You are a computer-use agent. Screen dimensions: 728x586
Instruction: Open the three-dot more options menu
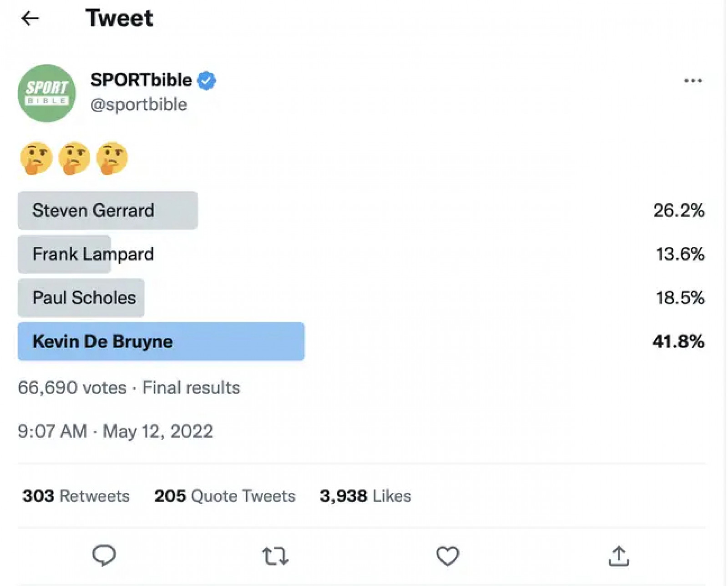tap(693, 81)
